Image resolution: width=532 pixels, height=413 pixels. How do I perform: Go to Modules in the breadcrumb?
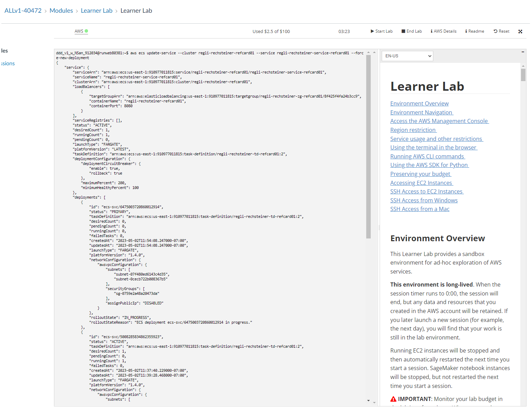coord(61,11)
